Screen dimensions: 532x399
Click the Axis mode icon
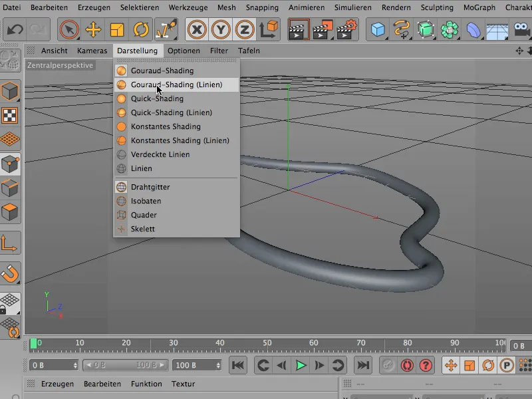tap(9, 243)
